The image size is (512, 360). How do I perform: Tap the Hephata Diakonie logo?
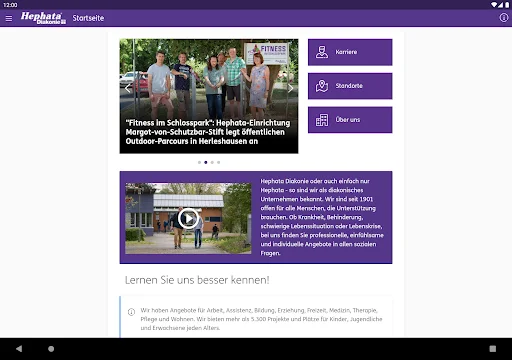tap(43, 18)
